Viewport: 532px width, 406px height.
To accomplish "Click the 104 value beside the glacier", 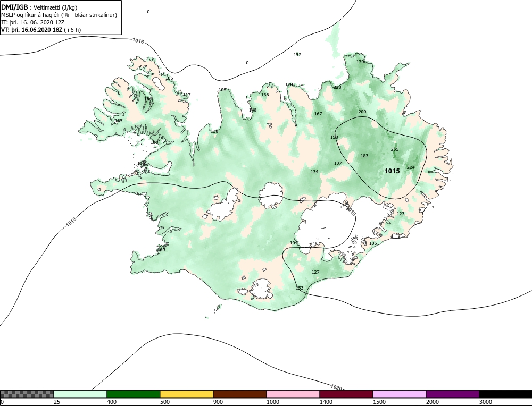I will (294, 243).
